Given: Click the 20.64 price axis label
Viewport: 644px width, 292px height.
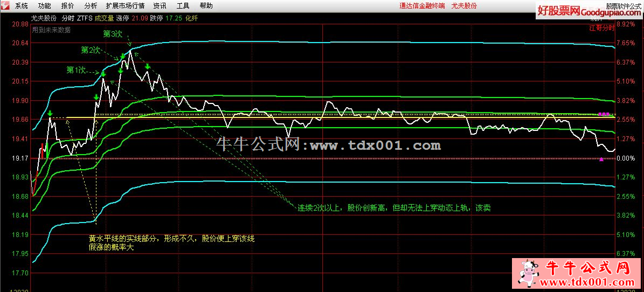Looking at the screenshot, I should click(19, 43).
